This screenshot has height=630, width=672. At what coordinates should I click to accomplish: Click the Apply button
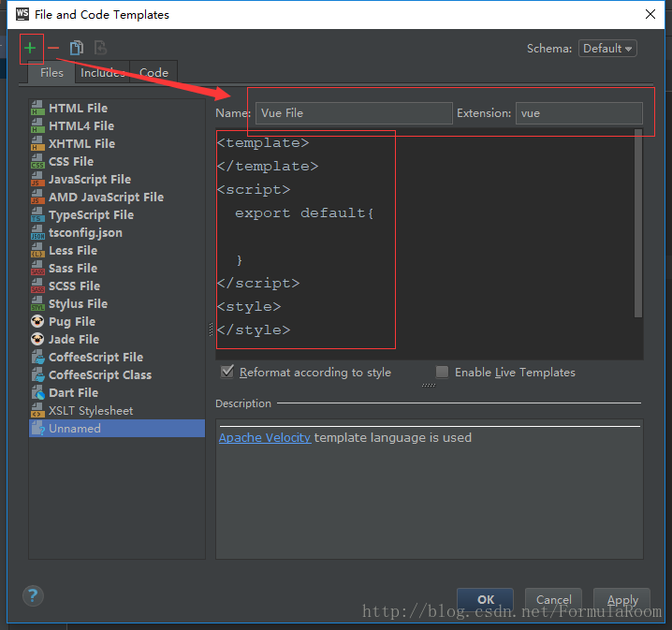coord(621,599)
